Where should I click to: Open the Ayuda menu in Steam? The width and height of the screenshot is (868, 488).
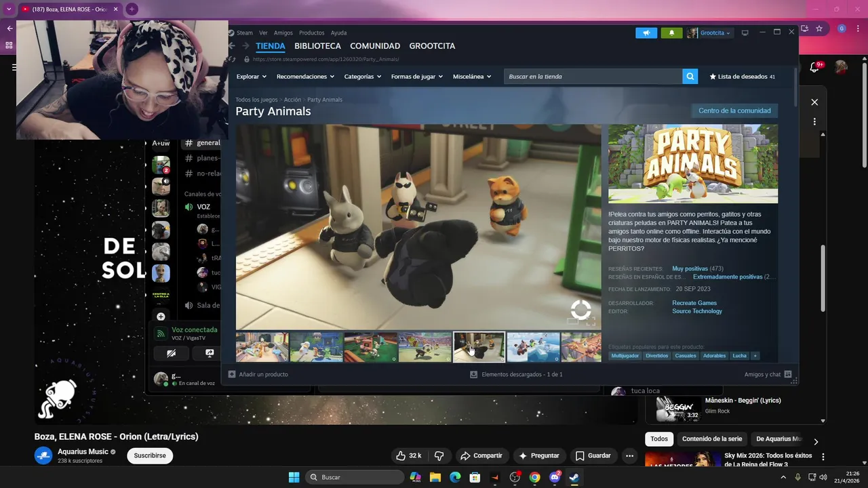(338, 33)
